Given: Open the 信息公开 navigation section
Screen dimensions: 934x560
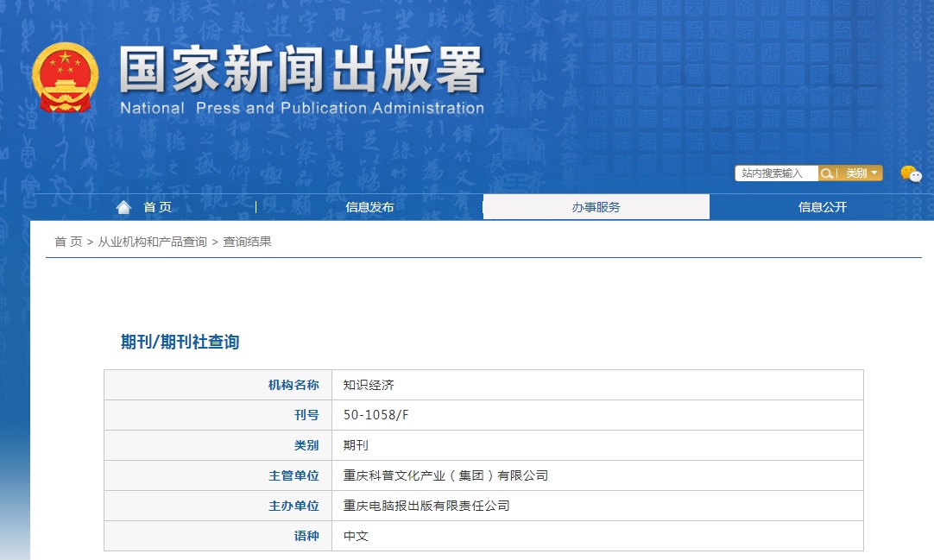Looking at the screenshot, I should [x=821, y=207].
